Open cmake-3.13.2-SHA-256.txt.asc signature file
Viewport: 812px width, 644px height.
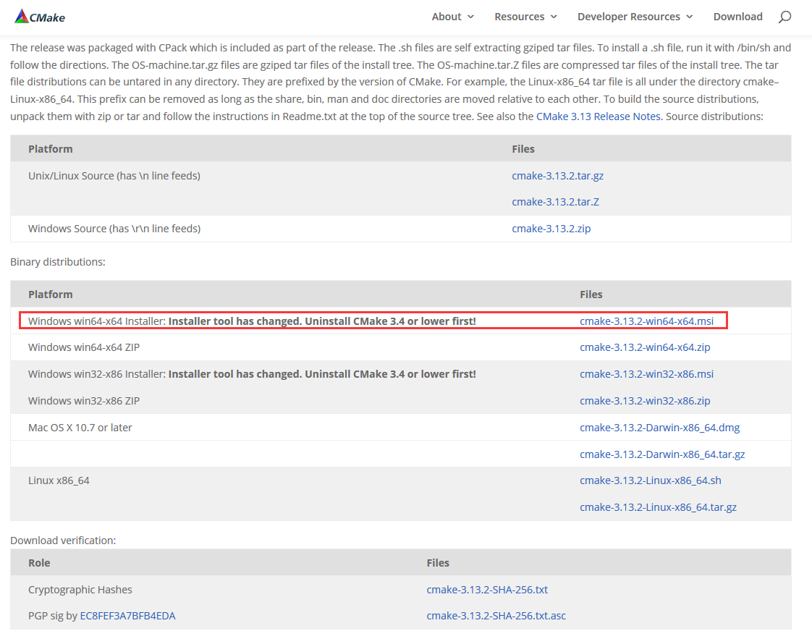tap(496, 616)
